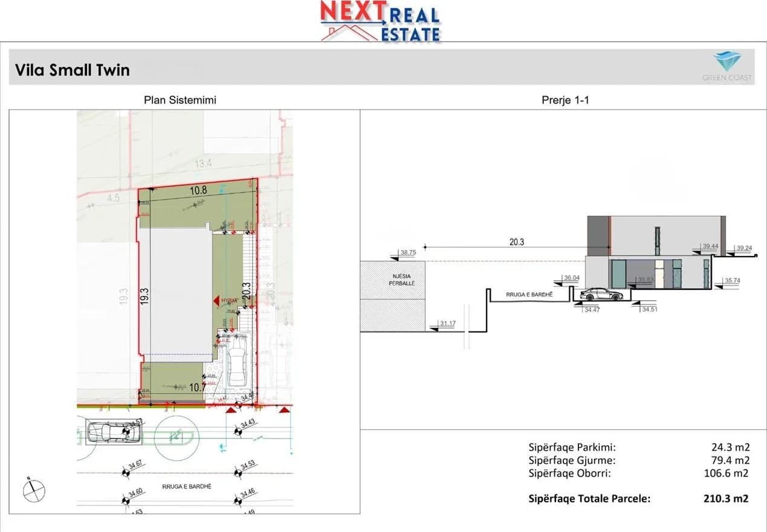Viewport: 767px width, 532px height.
Task: Click the 31.17 elevation marker in section
Action: pyautogui.click(x=447, y=324)
